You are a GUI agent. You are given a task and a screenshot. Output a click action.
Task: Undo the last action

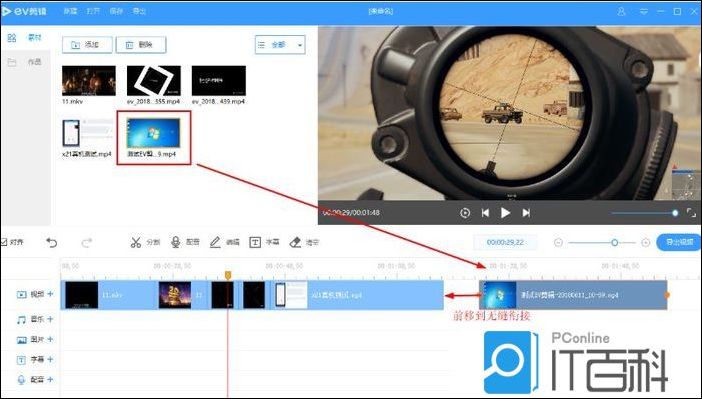[x=51, y=243]
